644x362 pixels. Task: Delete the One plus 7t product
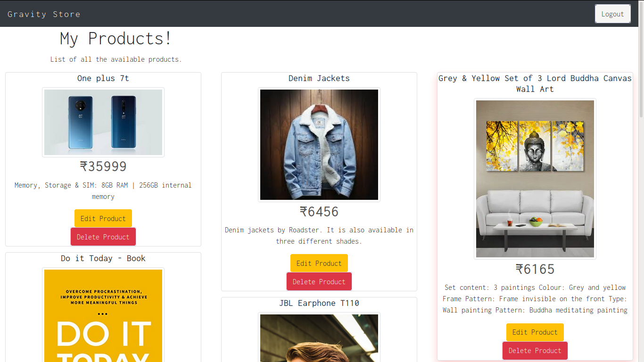click(103, 237)
